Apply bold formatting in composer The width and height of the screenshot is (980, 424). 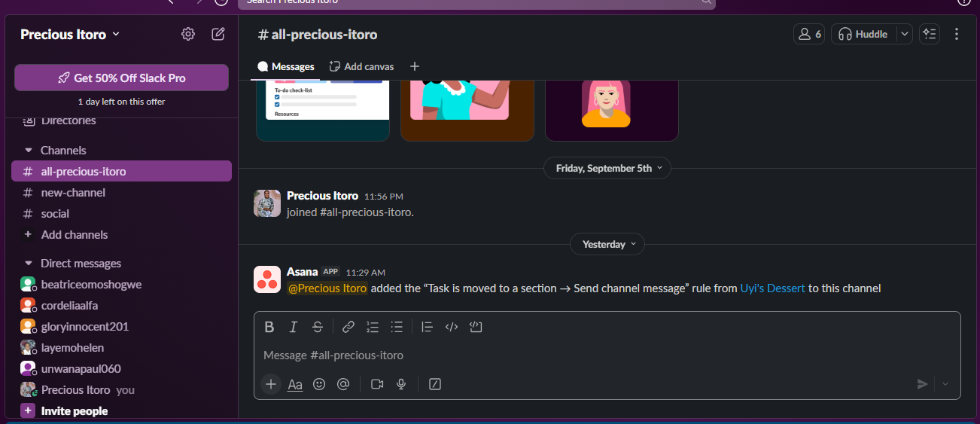point(269,327)
